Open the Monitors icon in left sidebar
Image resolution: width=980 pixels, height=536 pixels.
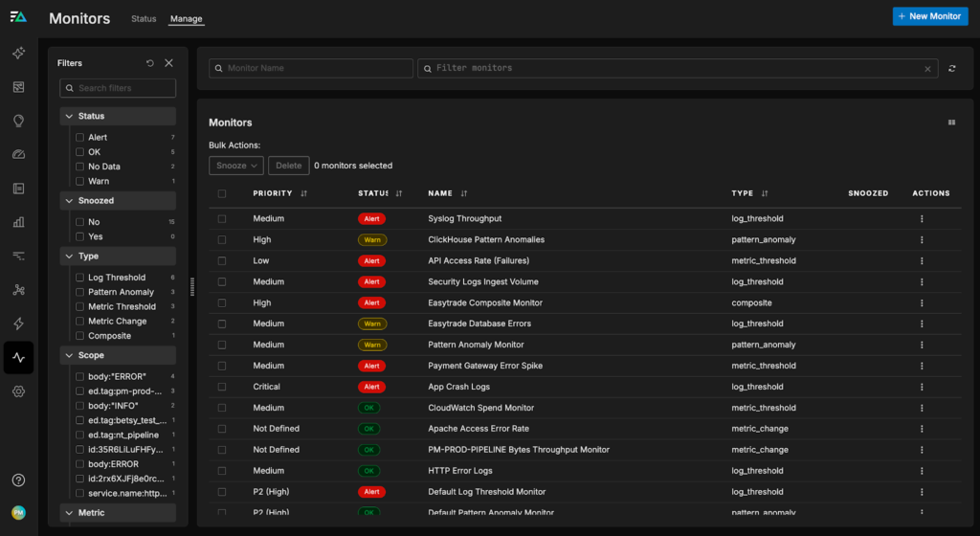click(18, 358)
